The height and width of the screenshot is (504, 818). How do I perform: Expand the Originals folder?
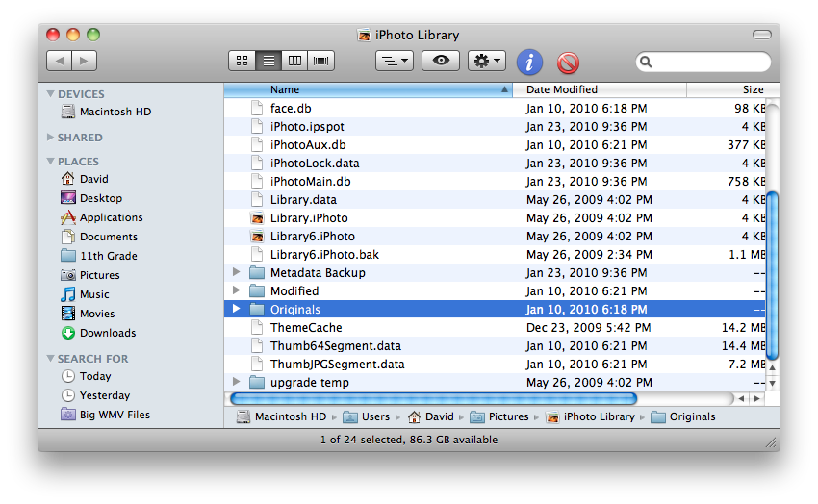tap(237, 309)
